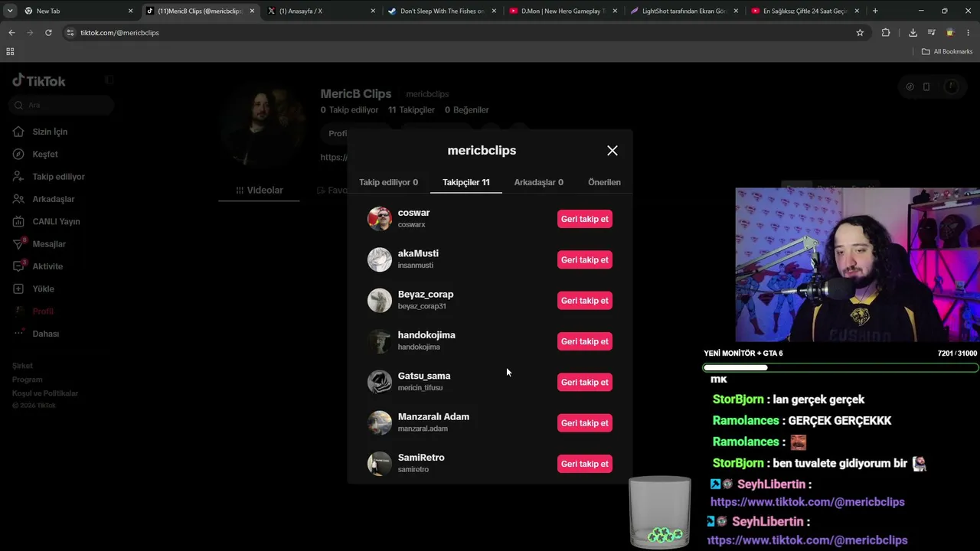Click the handokojima display name

coord(426,335)
